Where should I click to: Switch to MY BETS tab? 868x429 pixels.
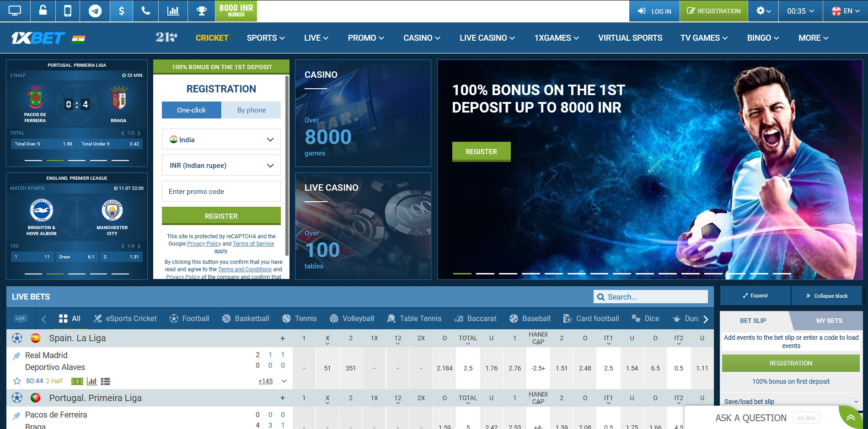pos(829,321)
